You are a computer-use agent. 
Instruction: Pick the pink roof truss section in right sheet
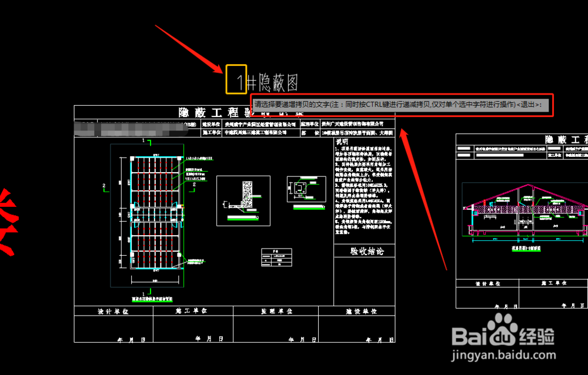click(525, 211)
